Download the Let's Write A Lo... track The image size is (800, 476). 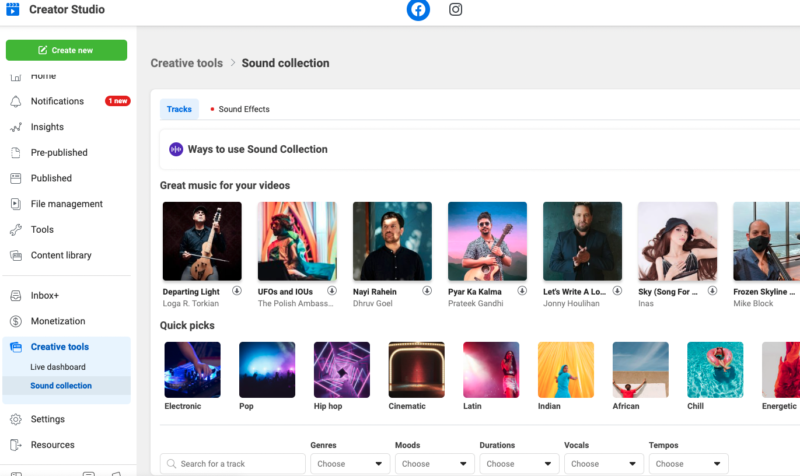pos(617,291)
